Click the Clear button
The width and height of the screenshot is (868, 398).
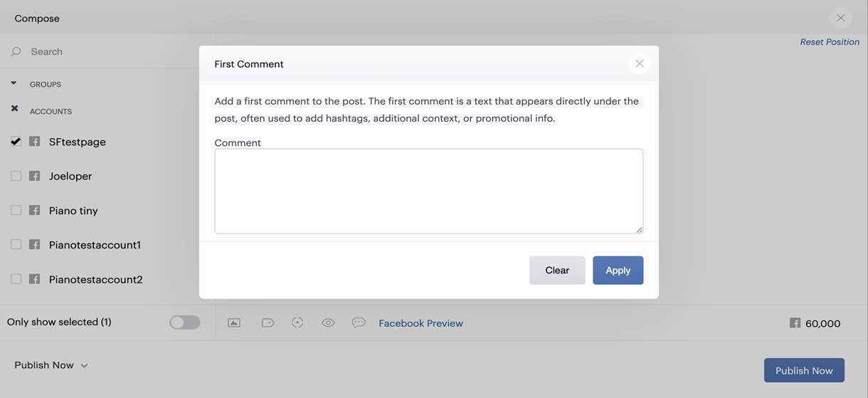point(557,270)
